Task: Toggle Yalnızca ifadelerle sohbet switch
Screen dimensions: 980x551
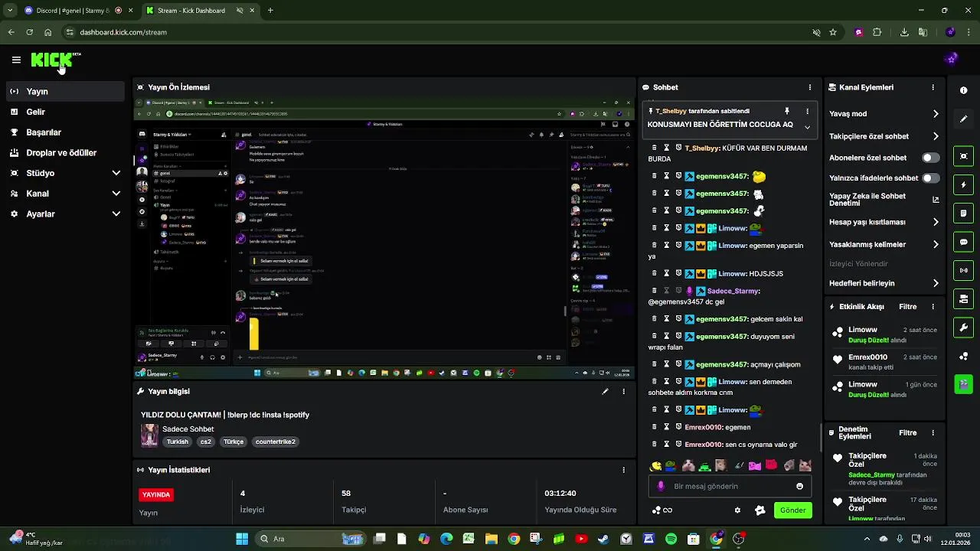Action: click(930, 178)
